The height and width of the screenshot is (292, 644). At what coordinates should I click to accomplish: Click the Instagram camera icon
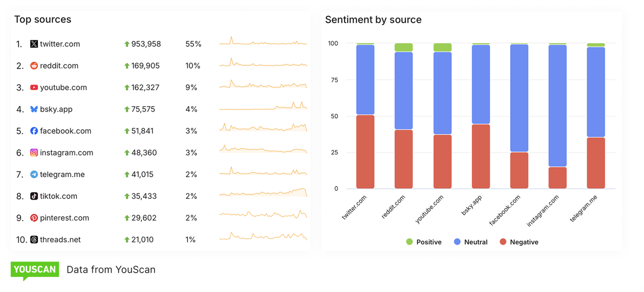tap(34, 153)
